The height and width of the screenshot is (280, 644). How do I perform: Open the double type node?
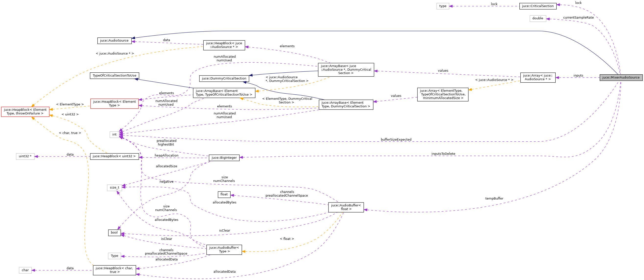[x=538, y=18]
